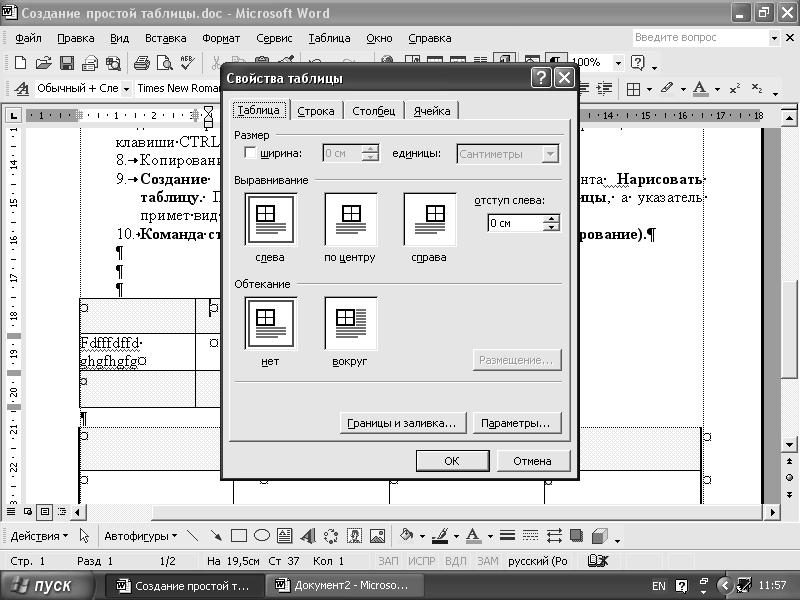Image resolution: width=800 pixels, height=600 pixels.
Task: Select the Oval drawing tool
Action: pyautogui.click(x=262, y=535)
